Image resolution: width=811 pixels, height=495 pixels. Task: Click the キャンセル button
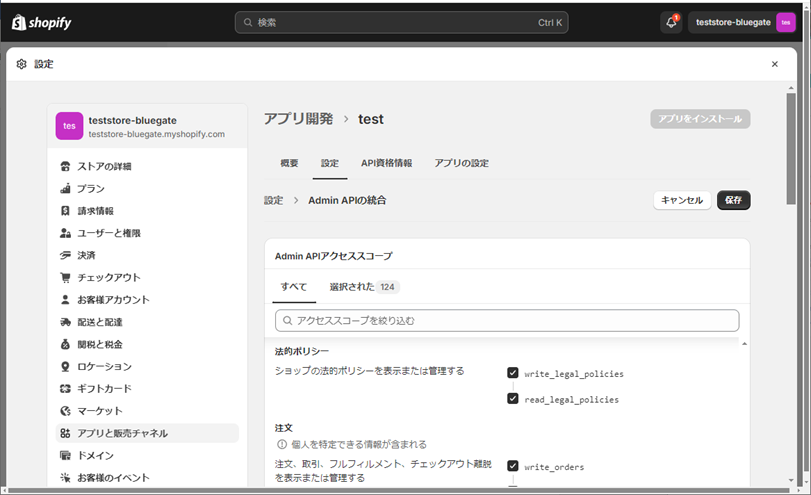click(x=682, y=200)
